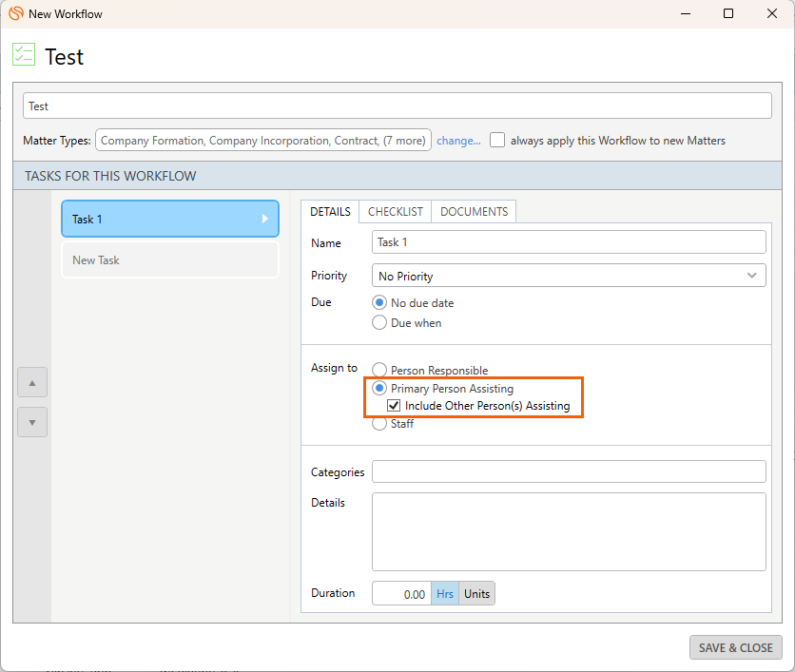The image size is (795, 672).
Task: Click the app logo in title bar
Action: click(x=15, y=14)
